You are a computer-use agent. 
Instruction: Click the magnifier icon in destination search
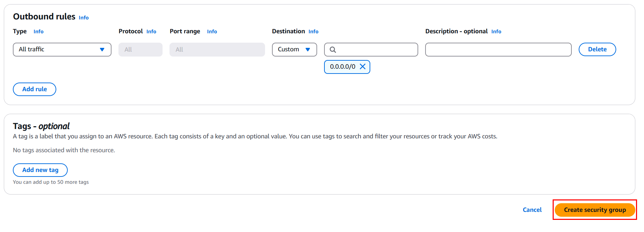(x=333, y=50)
